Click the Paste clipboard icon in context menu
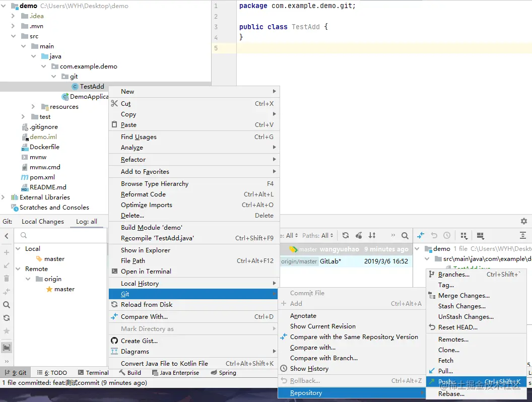This screenshot has width=532, height=402. point(114,124)
